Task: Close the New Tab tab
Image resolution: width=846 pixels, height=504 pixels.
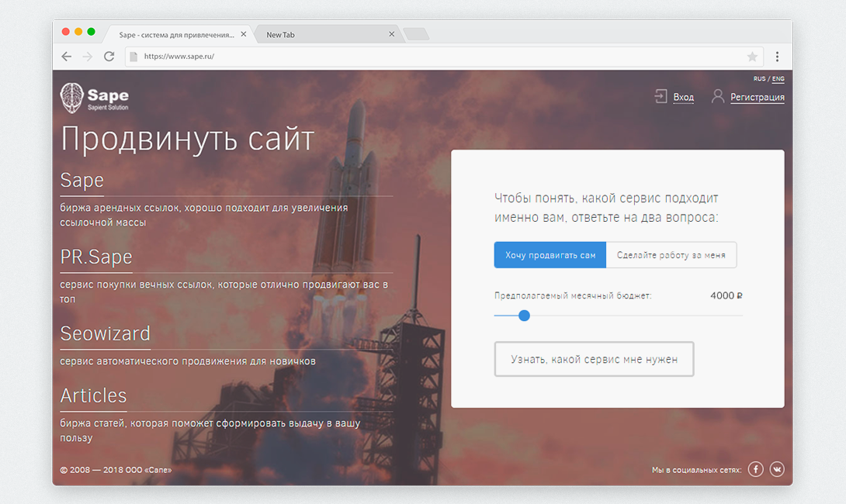Action: (x=392, y=34)
